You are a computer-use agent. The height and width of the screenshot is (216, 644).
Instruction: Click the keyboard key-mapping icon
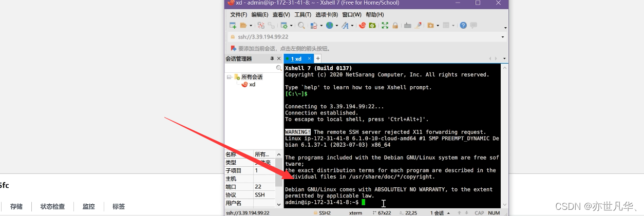[408, 25]
